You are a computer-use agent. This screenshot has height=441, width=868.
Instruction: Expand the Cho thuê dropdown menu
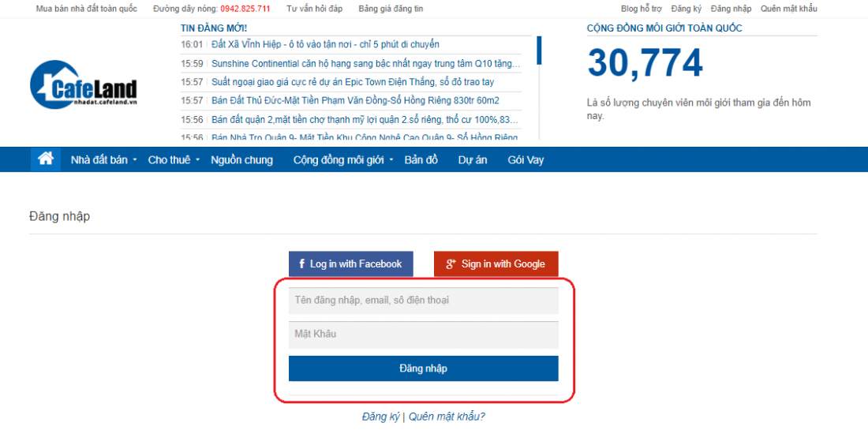click(174, 160)
